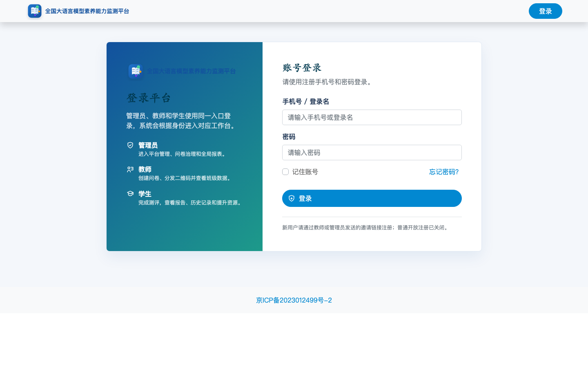This screenshot has width=588, height=368.
Task: Click the shield icon beside 管理员
Action: [x=130, y=145]
